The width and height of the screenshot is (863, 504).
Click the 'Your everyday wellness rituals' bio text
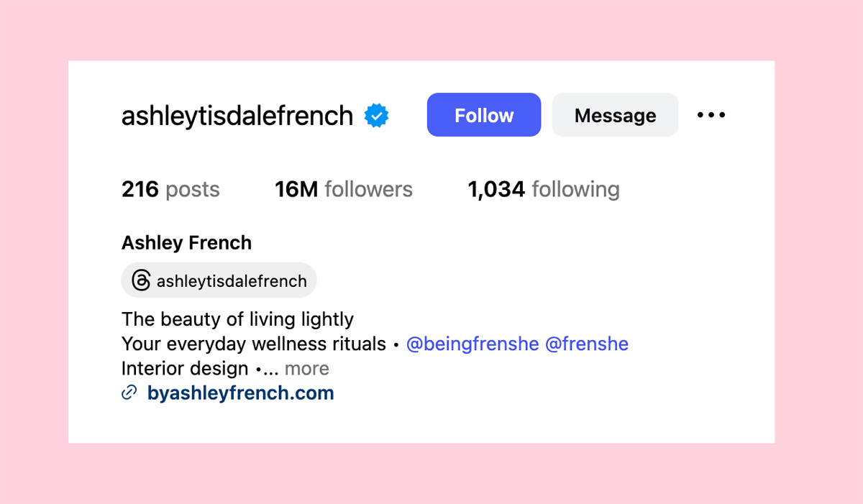pos(253,344)
